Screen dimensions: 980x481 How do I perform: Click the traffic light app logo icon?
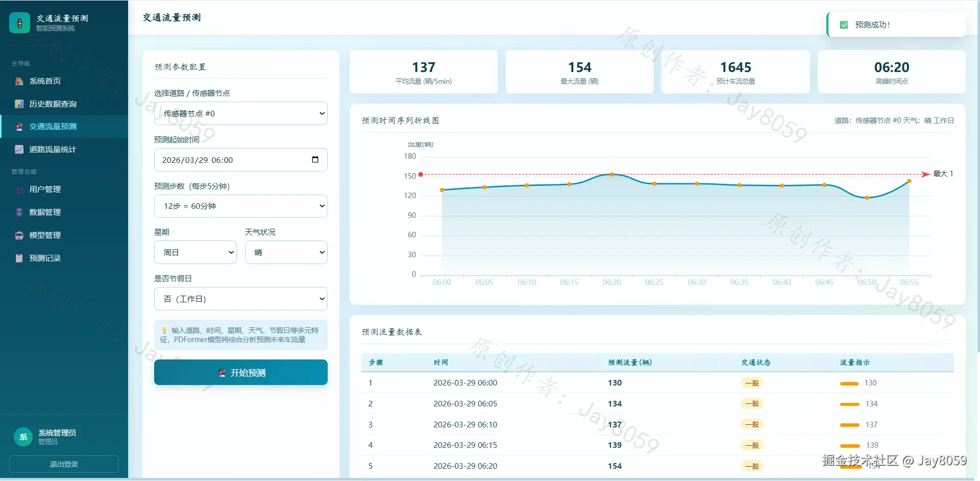tap(19, 22)
